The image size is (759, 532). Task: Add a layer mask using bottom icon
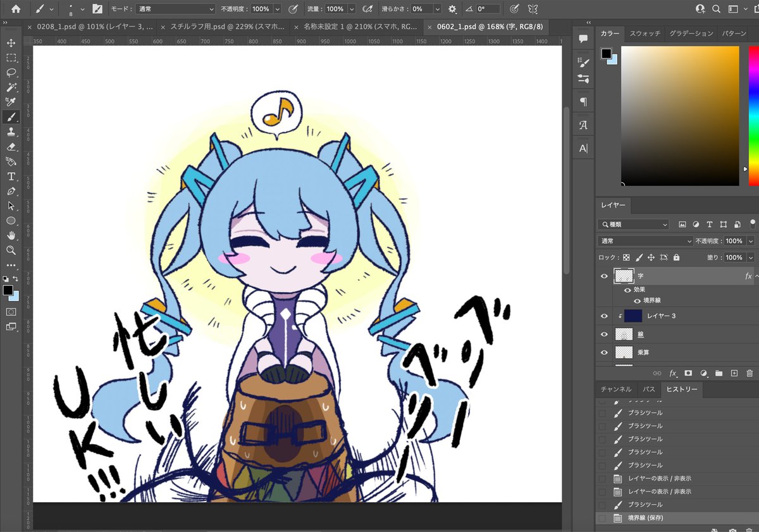tap(688, 374)
